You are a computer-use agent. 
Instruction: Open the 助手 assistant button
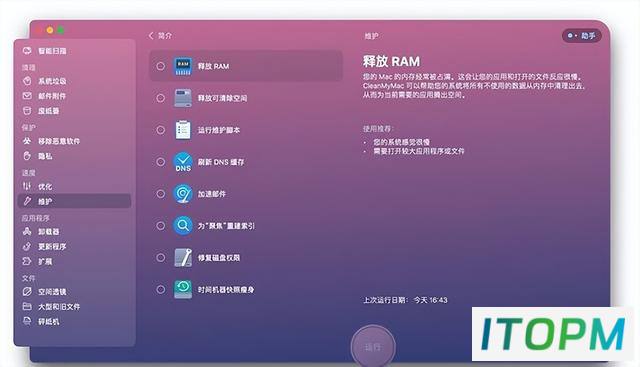click(582, 36)
